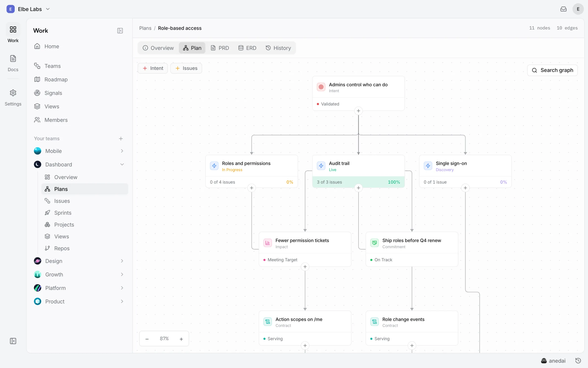Zoom in the graph with plus
This screenshot has width=588, height=368.
click(181, 339)
